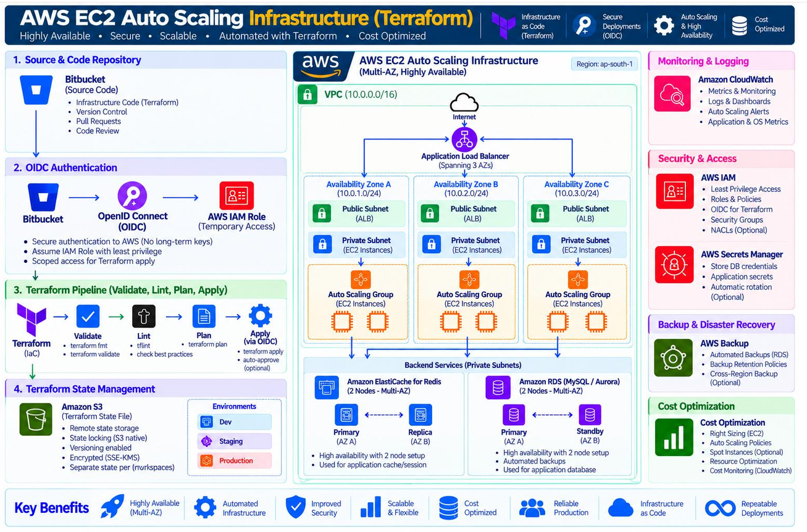
Task: Click the Amazon CloudWatch icon
Action: [x=672, y=94]
